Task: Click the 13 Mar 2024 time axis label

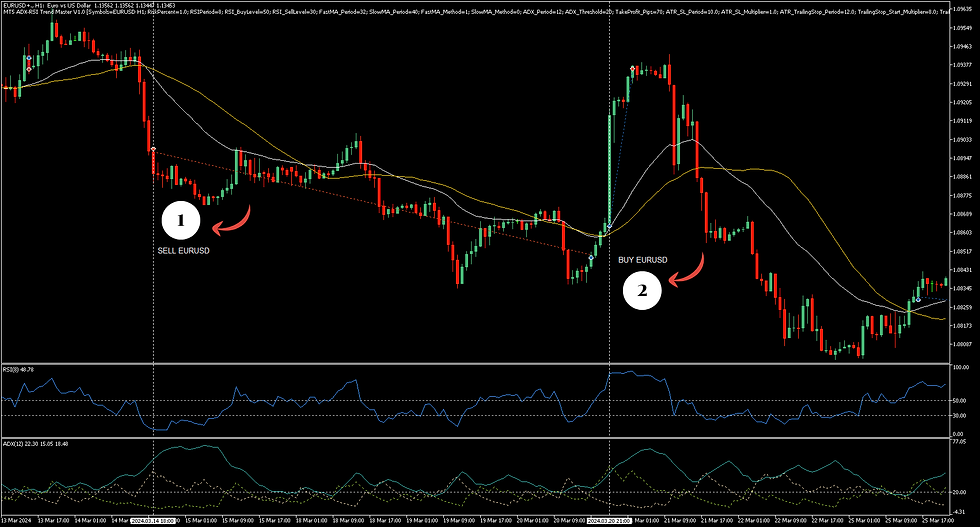Action: (x=16, y=520)
